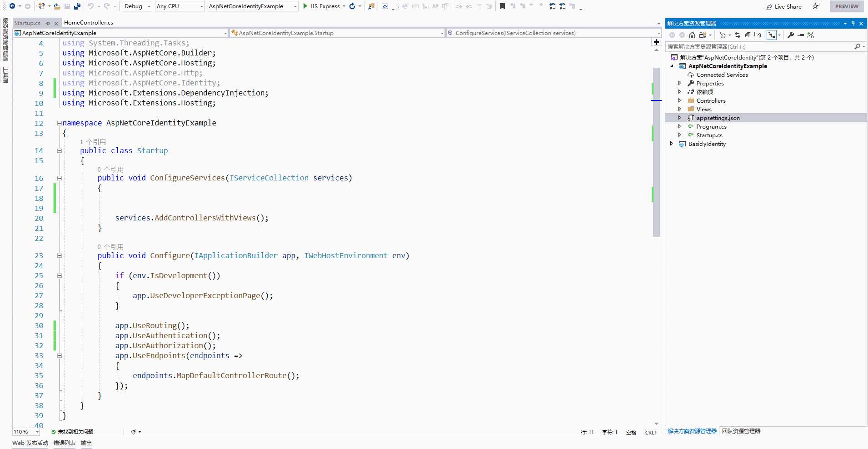Open the Any CPU platform dropdown

tap(180, 6)
